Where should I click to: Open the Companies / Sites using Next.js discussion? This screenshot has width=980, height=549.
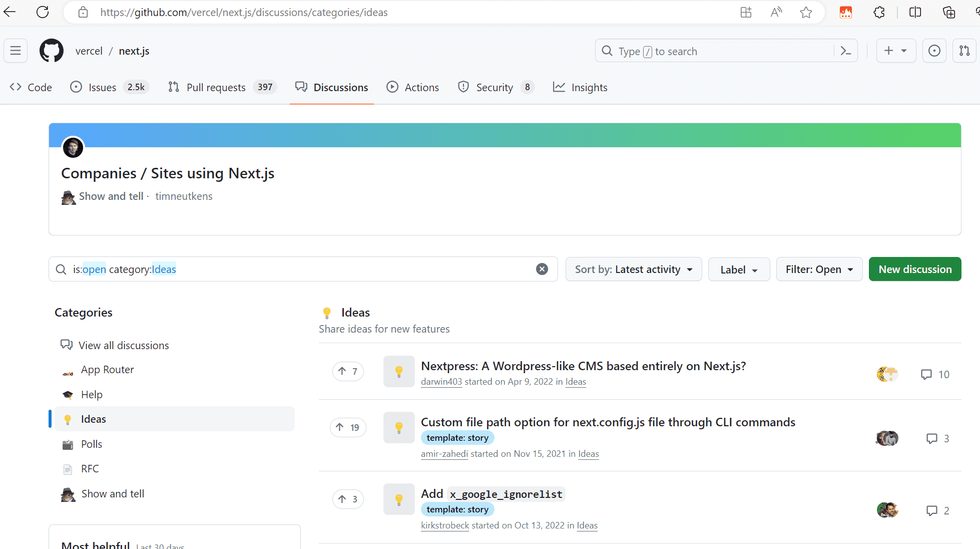click(168, 173)
